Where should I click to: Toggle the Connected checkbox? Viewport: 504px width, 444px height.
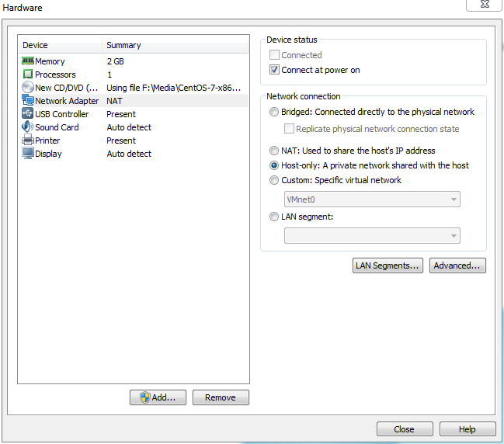point(274,55)
